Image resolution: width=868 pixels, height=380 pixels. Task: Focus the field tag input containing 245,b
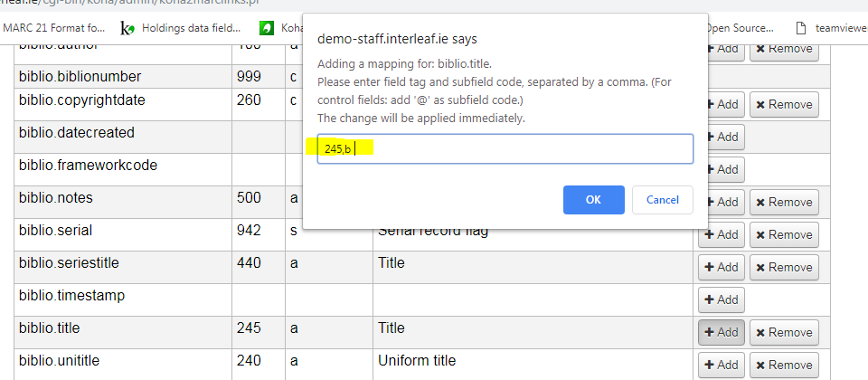pos(505,148)
